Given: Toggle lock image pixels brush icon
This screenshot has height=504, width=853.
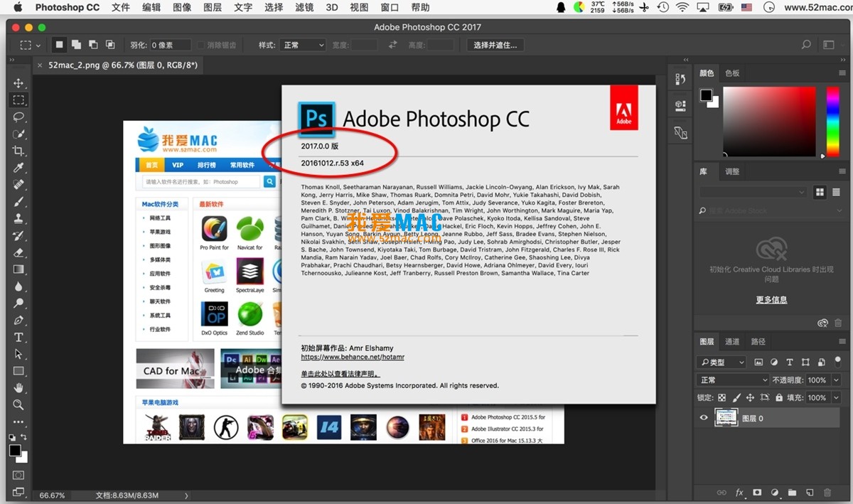Looking at the screenshot, I should [736, 398].
